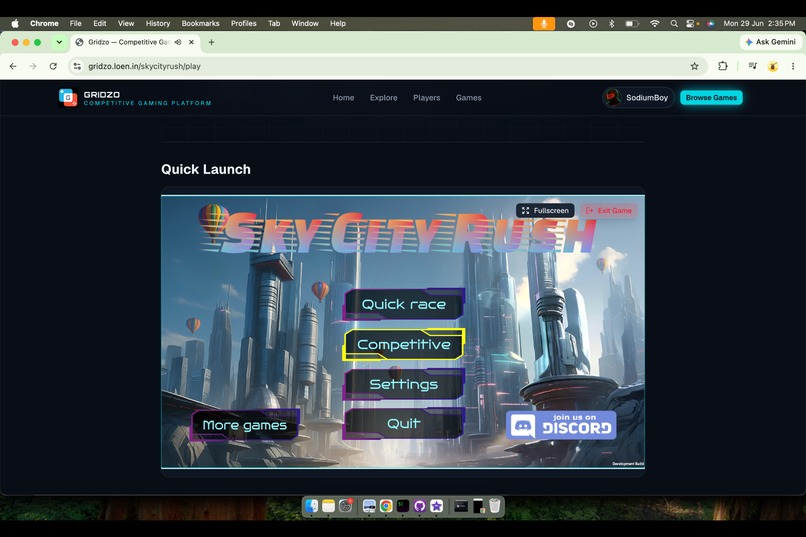Viewport: 806px width, 537px height.
Task: Open the File menu
Action: [76, 23]
